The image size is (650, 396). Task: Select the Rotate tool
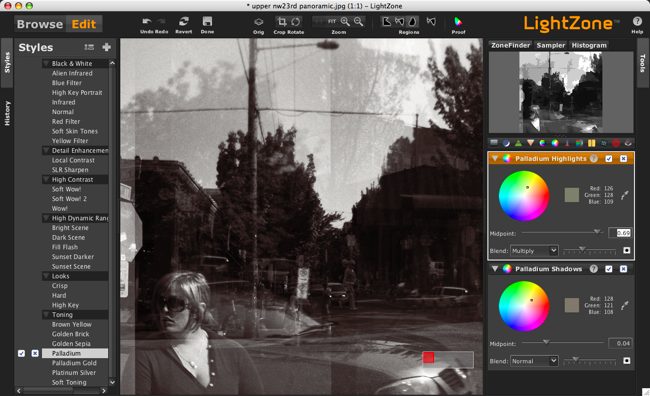coord(296,22)
